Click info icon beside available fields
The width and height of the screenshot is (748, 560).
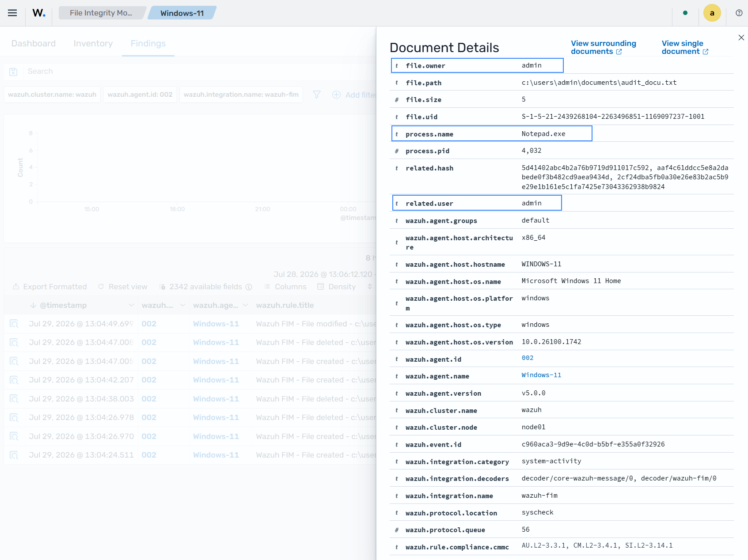click(x=249, y=287)
